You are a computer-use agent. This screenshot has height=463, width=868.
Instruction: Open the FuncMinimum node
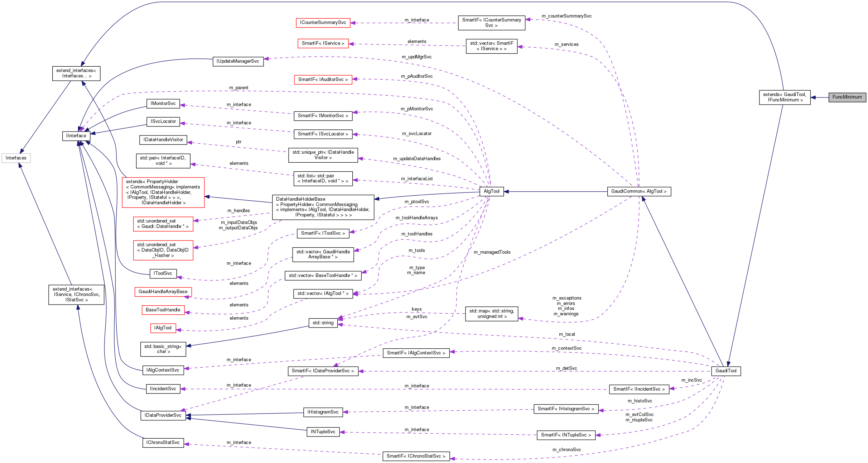pos(847,97)
